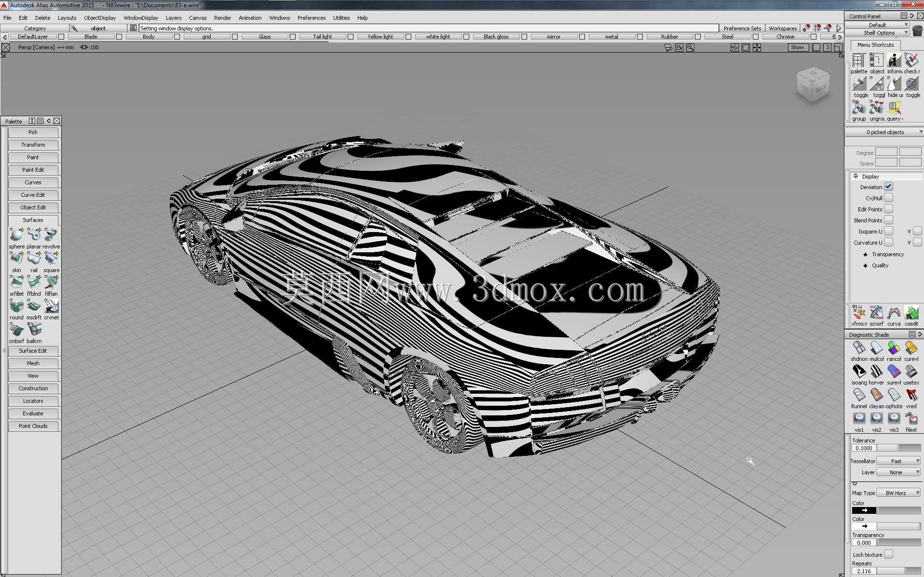Enable shdnon shading-off diagnostic
924x577 pixels.
(859, 348)
